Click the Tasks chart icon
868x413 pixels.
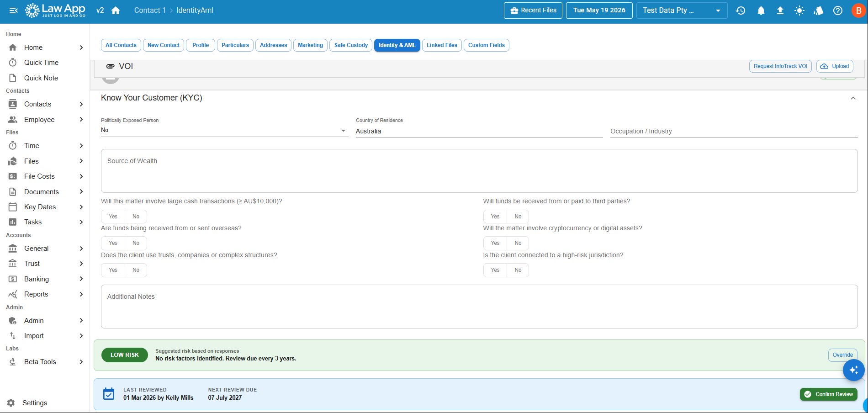(x=13, y=222)
